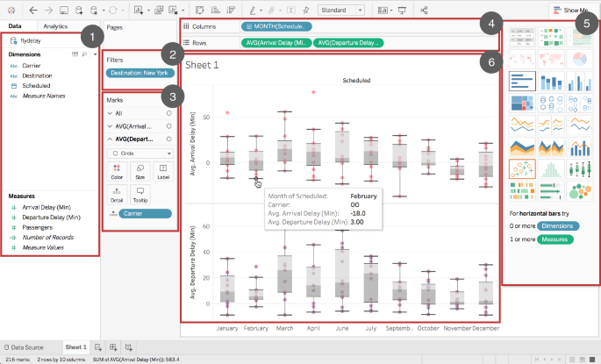
Task: Expand the AVG(Arrival...) marks row
Action: tap(110, 126)
